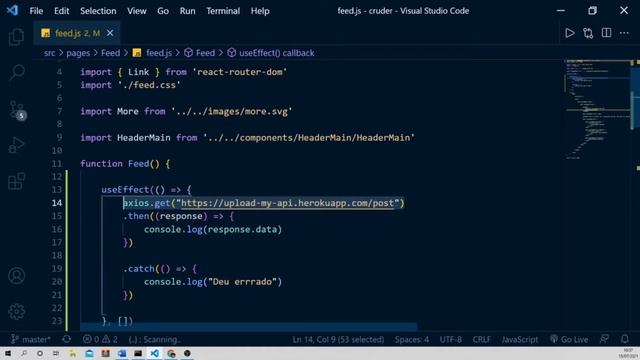Open the Extensions view
The width and height of the screenshot is (640, 360).
coord(16,181)
